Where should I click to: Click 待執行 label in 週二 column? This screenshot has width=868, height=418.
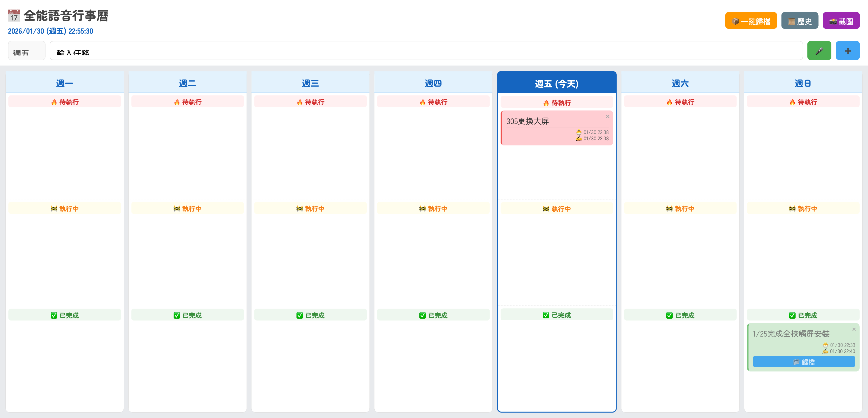pyautogui.click(x=187, y=102)
